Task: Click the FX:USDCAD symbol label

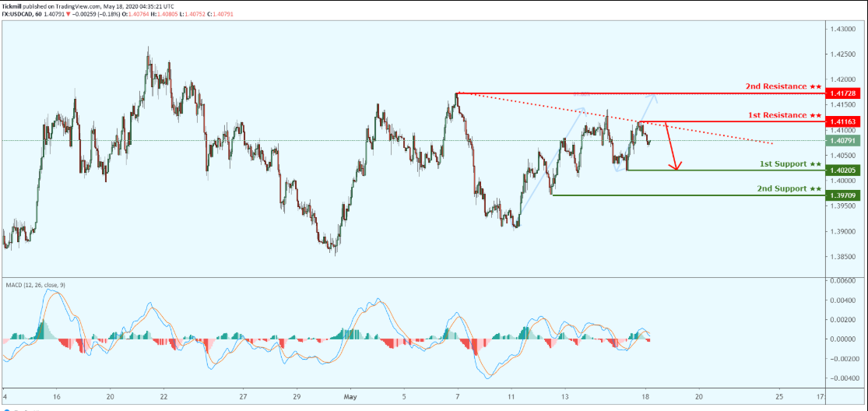Action: tap(18, 12)
